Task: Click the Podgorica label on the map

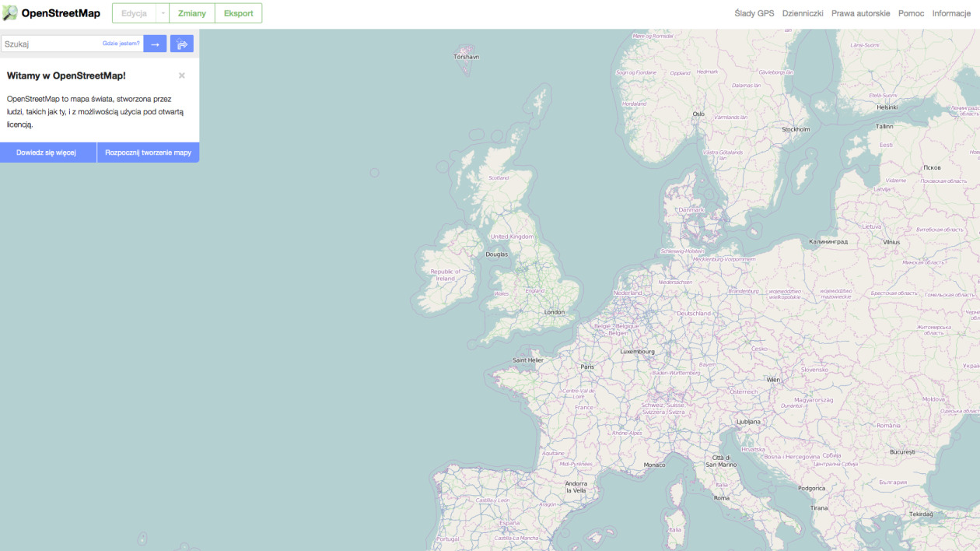Action: point(811,488)
